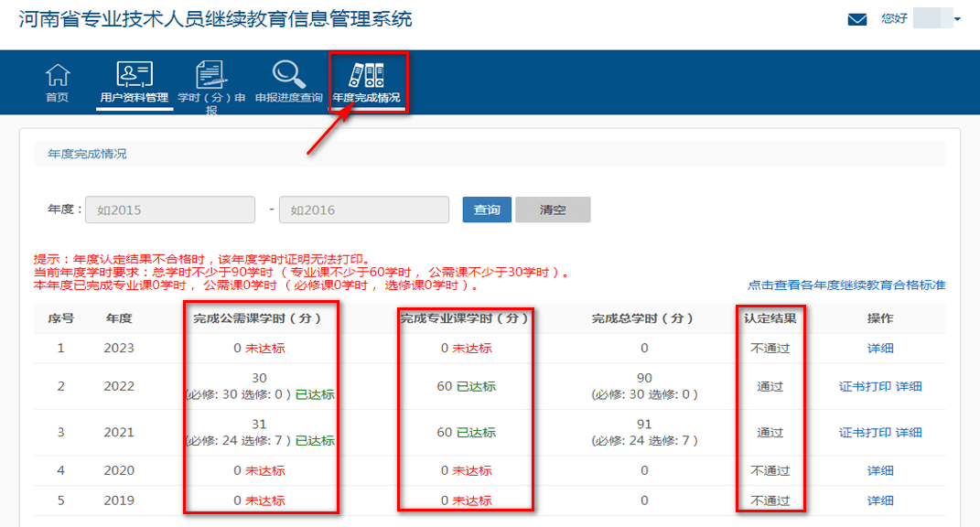The image size is (980, 527).
Task: Click 证书打印 for year 2022
Action: [865, 386]
